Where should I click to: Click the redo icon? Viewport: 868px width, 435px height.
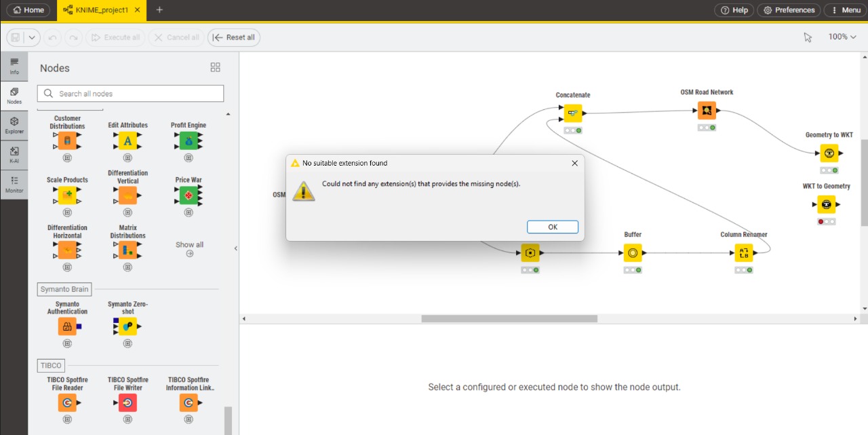pos(73,37)
